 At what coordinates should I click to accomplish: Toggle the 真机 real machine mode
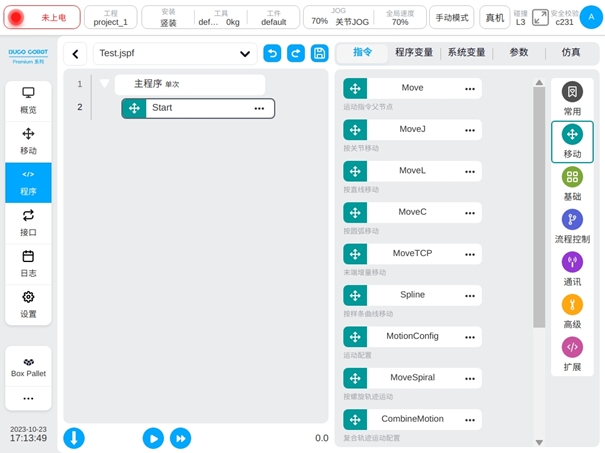pyautogui.click(x=494, y=18)
